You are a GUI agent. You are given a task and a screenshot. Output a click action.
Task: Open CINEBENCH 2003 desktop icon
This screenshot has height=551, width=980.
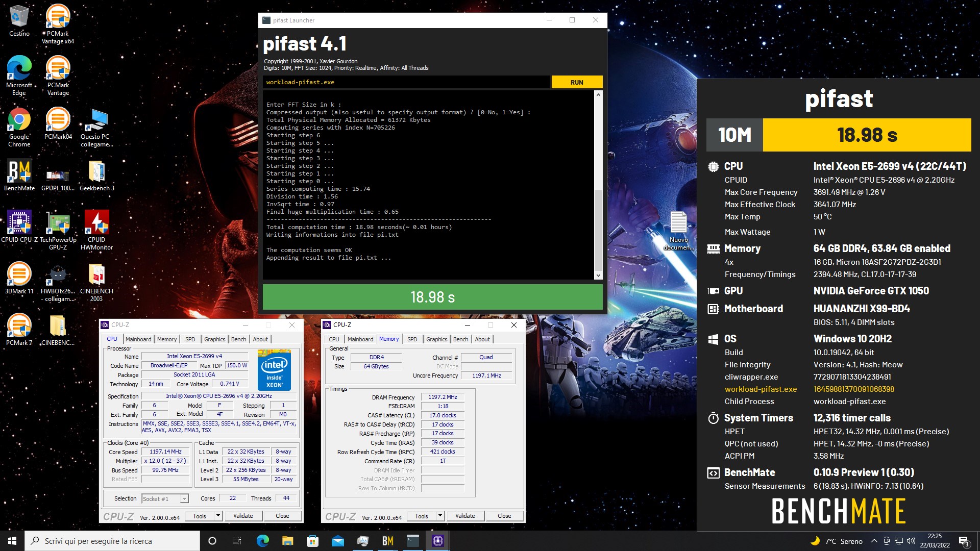96,282
